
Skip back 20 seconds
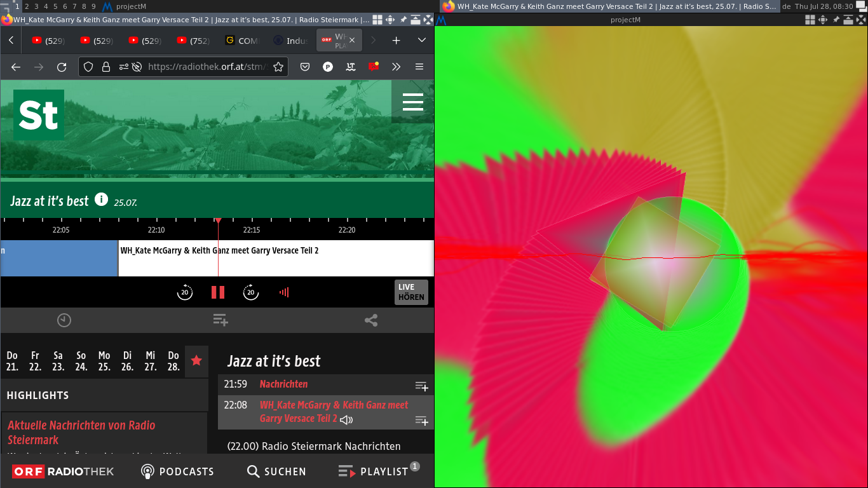pos(185,292)
